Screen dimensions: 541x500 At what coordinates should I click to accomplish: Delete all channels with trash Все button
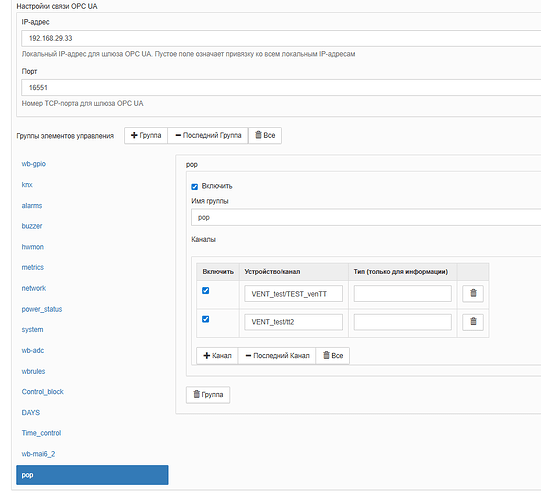333,356
